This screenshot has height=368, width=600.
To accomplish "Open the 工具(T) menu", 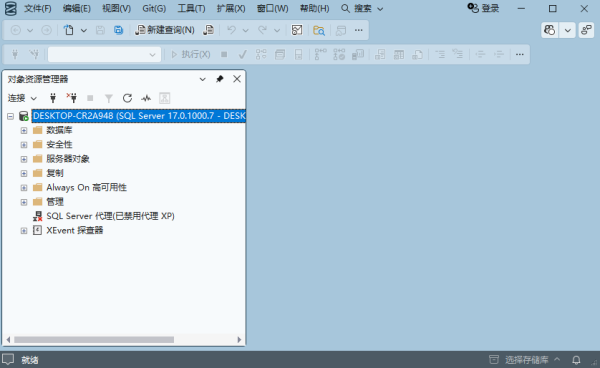I will coord(191,8).
